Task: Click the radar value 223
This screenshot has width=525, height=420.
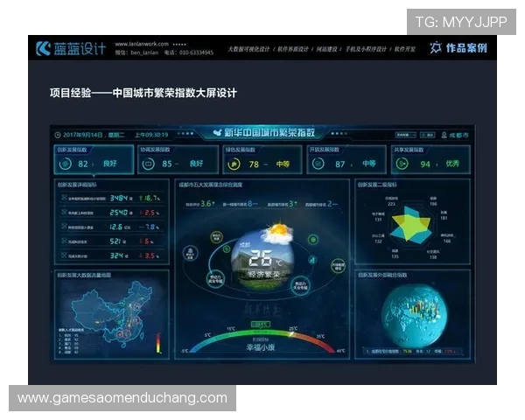Action: click(x=391, y=204)
